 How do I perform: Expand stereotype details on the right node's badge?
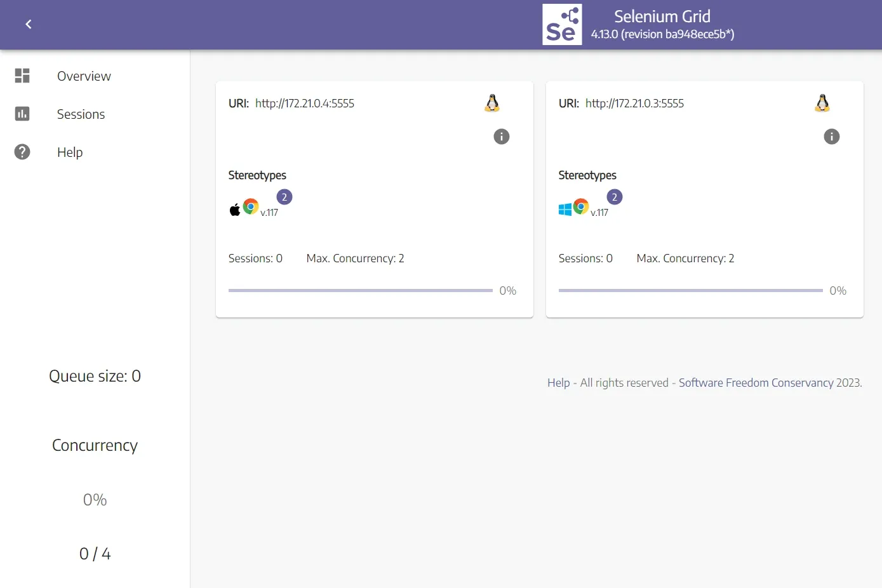614,197
